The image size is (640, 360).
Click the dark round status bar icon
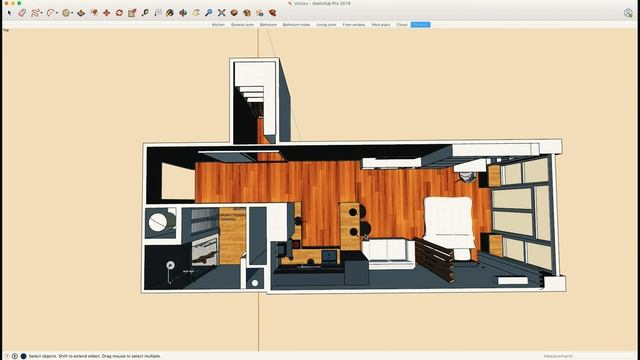(24, 356)
